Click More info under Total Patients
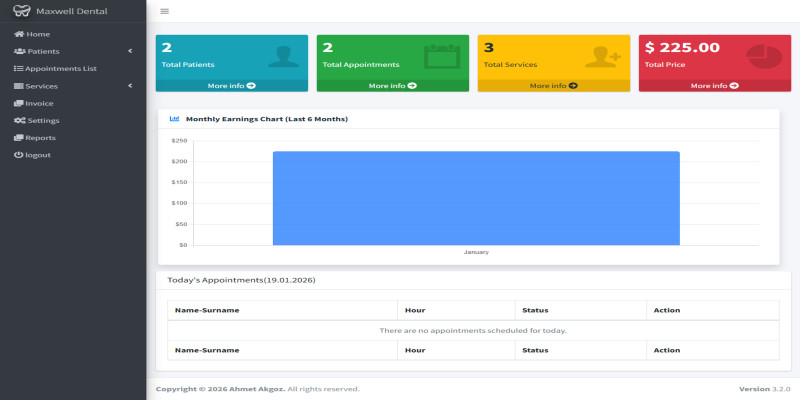The image size is (800, 400). pyautogui.click(x=232, y=86)
